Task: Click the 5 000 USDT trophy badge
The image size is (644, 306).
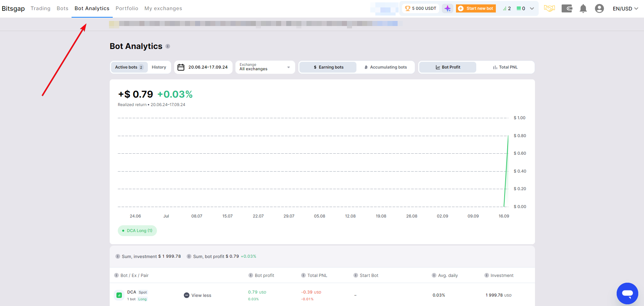Action: (x=421, y=8)
